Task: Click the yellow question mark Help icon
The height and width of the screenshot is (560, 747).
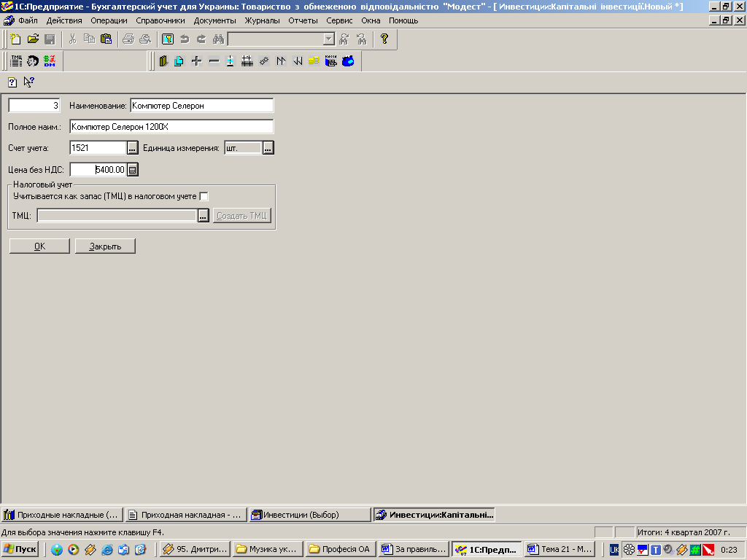Action: point(384,39)
